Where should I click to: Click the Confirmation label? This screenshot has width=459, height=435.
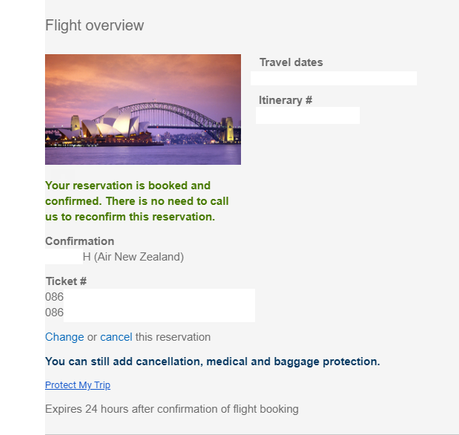click(x=80, y=241)
